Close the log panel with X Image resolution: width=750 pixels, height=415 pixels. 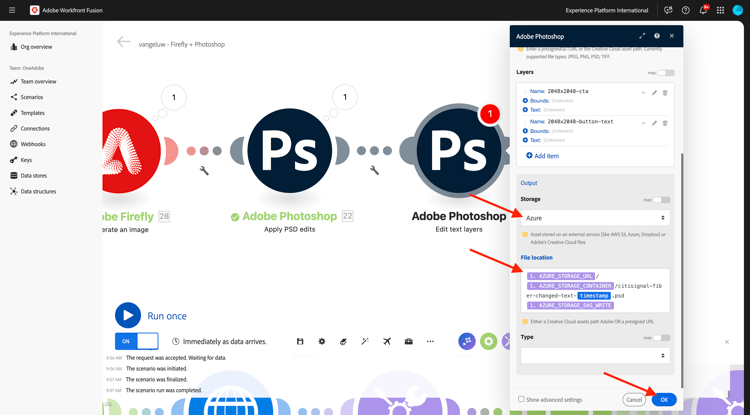click(x=727, y=342)
